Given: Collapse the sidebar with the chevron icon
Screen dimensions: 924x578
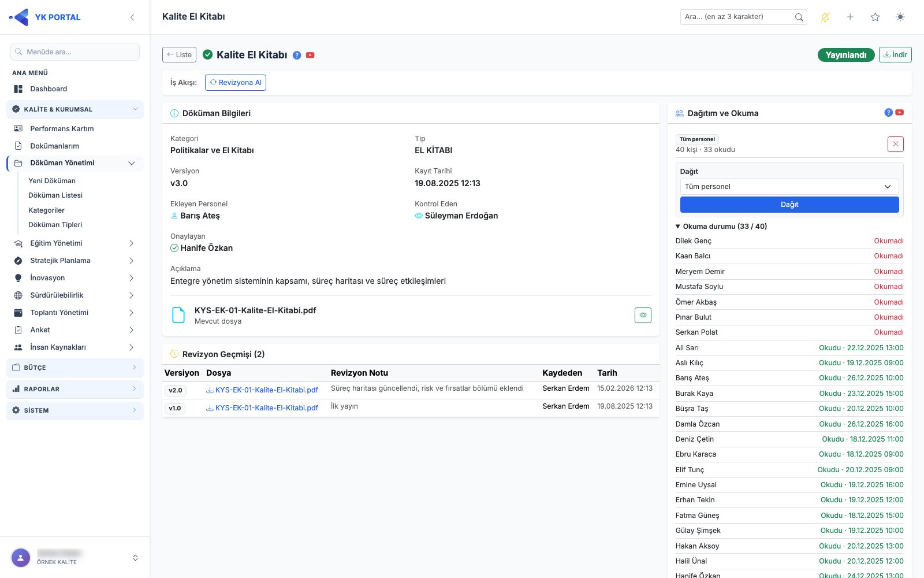Looking at the screenshot, I should pyautogui.click(x=132, y=17).
